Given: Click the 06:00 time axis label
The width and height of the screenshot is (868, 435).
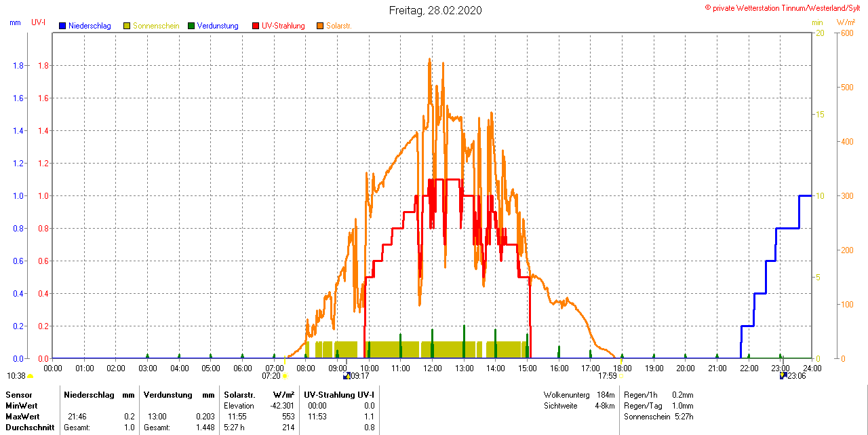Looking at the screenshot, I should pyautogui.click(x=243, y=368).
